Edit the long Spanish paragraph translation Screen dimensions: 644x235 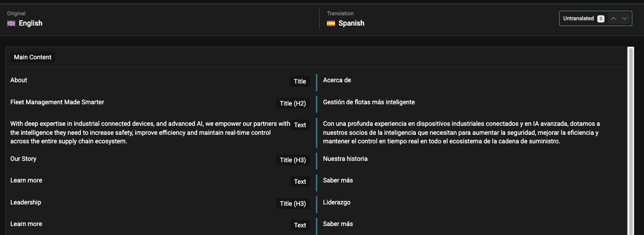(471, 133)
